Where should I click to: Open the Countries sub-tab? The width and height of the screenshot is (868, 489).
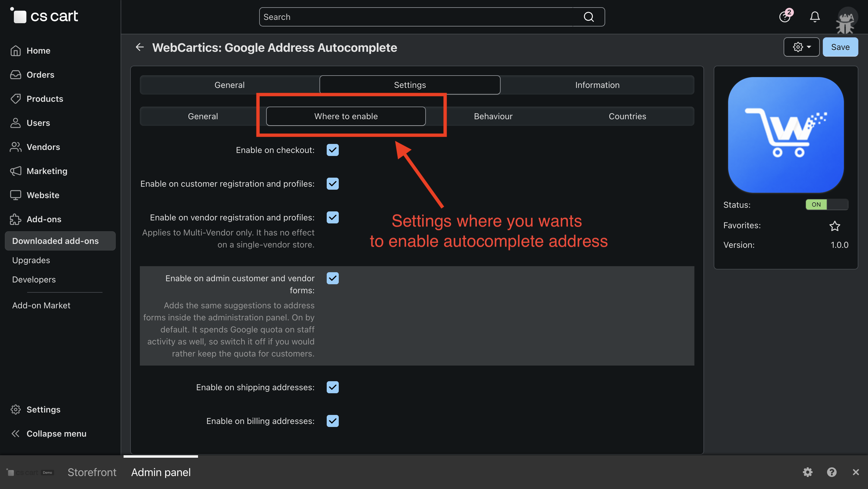(x=627, y=116)
